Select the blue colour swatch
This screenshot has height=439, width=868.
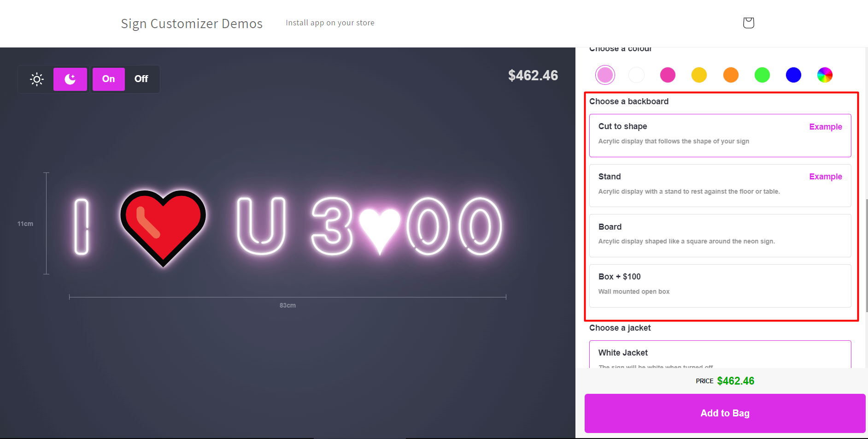click(x=793, y=75)
